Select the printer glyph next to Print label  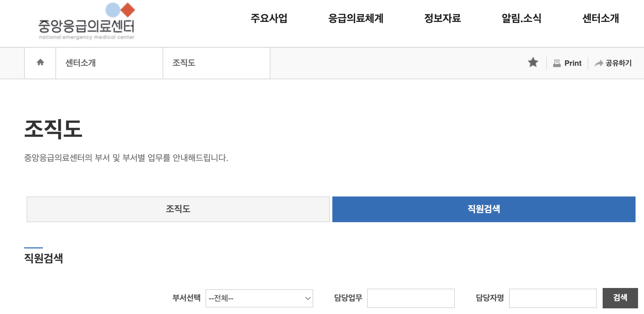click(x=556, y=63)
